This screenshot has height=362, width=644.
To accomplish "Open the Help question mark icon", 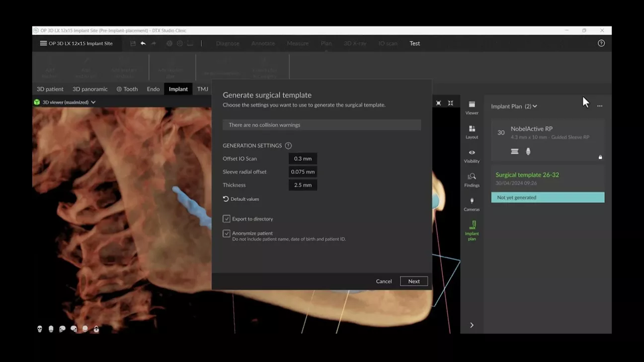I will 601,43.
